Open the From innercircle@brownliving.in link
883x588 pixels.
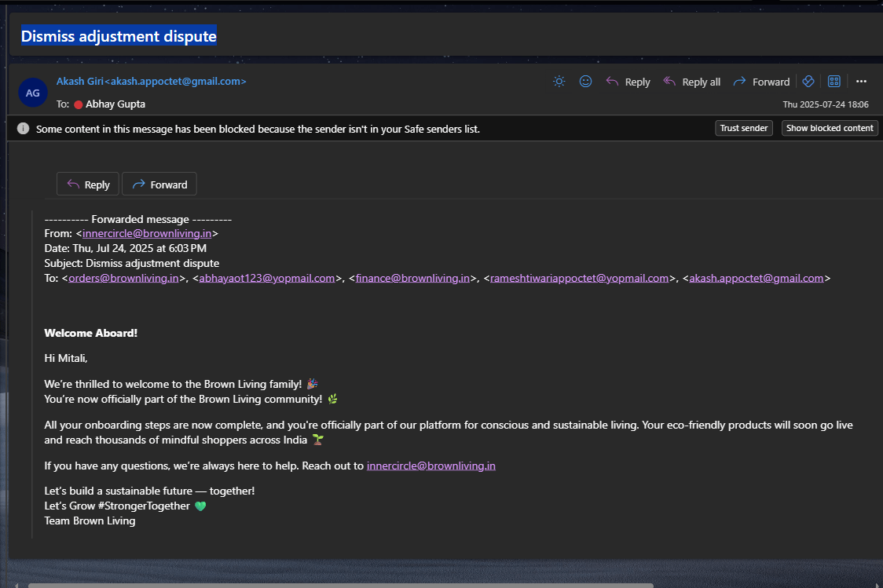pos(147,233)
